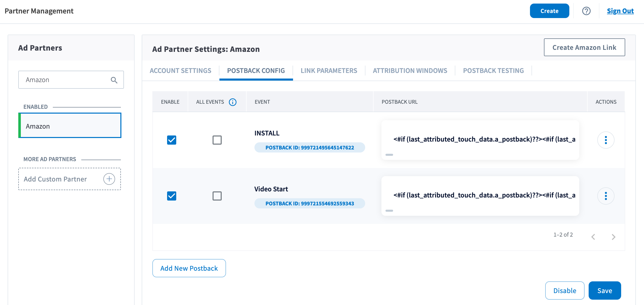Switch to Account Settings tab

click(180, 71)
